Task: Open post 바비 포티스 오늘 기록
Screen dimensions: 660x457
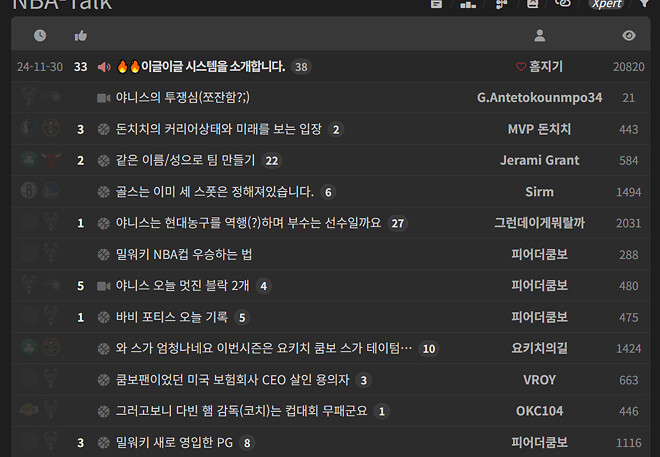Action: coord(172,317)
